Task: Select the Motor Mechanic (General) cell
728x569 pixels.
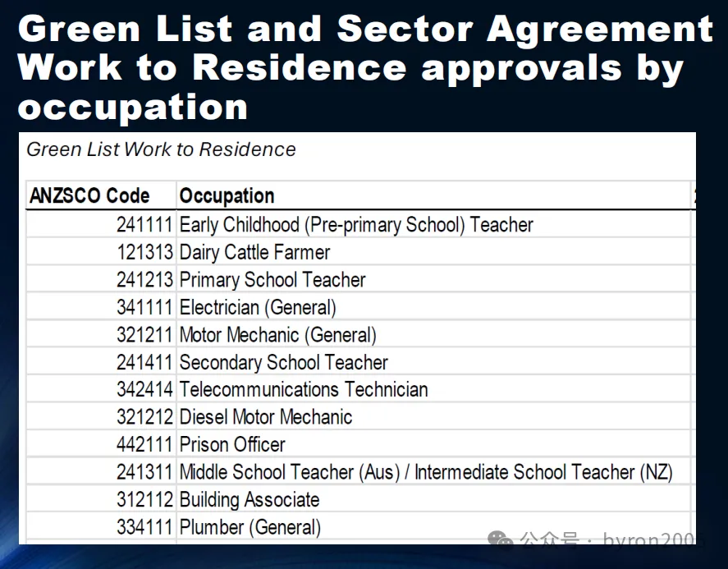Action: pos(277,335)
